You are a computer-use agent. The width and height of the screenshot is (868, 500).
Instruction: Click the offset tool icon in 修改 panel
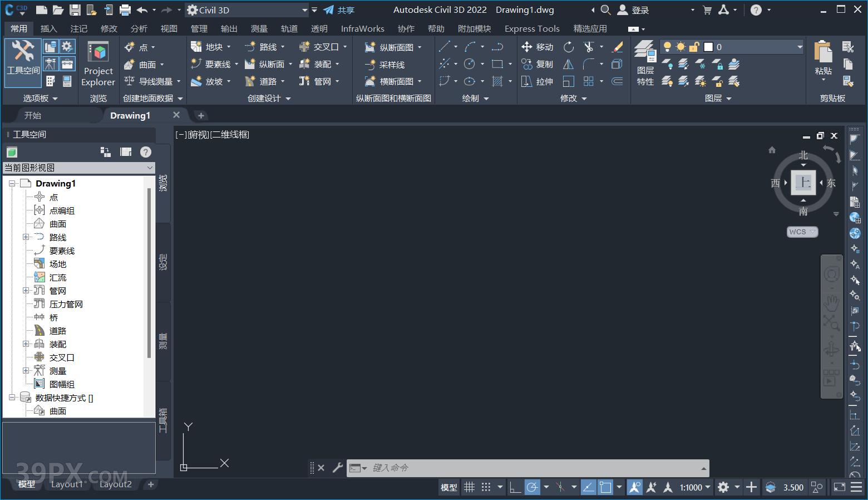click(617, 81)
